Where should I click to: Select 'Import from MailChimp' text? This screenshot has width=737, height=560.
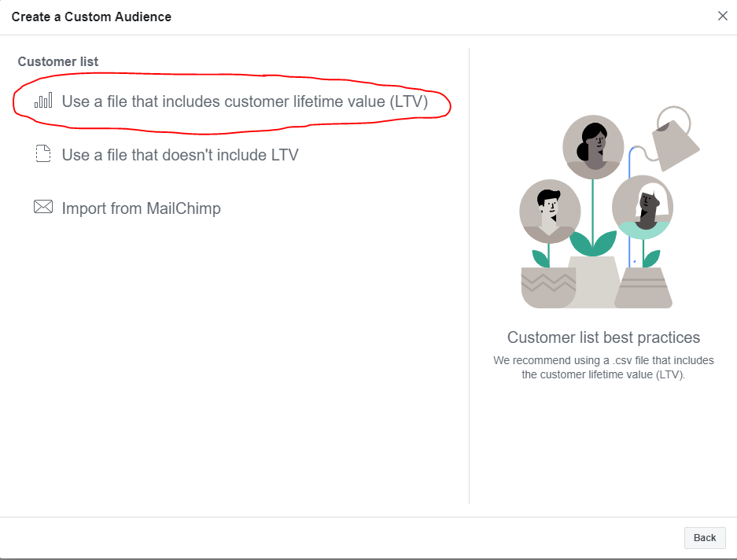(141, 208)
